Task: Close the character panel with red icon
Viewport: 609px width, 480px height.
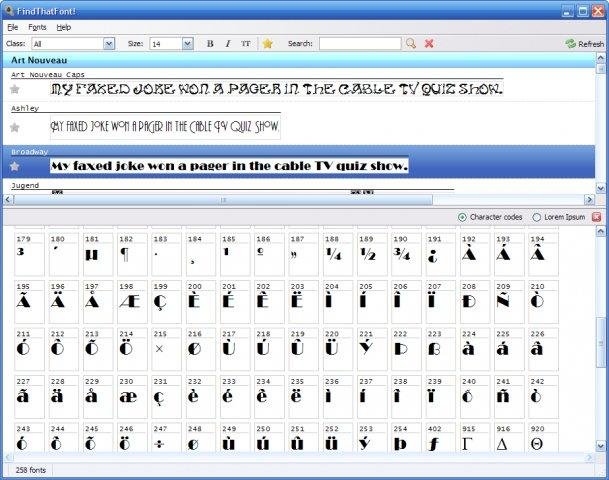Action: [597, 217]
